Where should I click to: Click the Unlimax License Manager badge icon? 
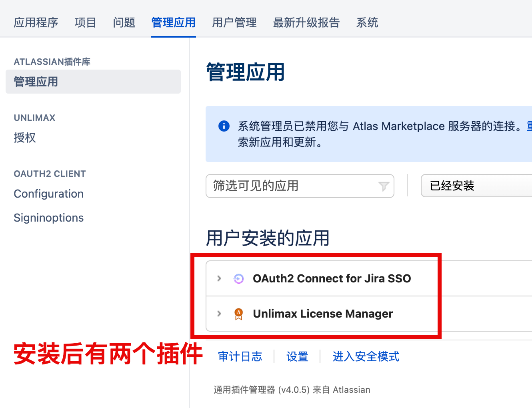238,314
